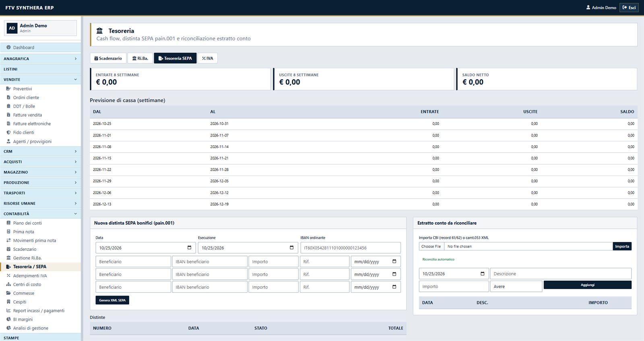Open the Avere dropdown selector
The width and height of the screenshot is (644, 341).
[516, 287]
